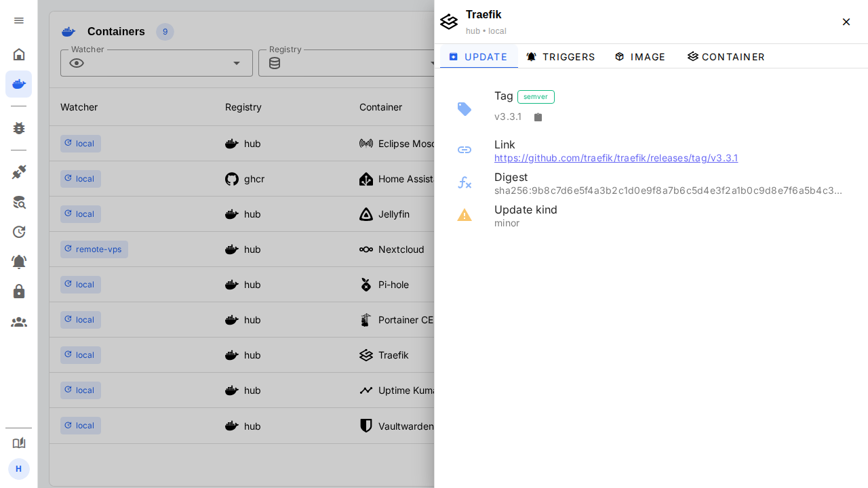Click the chain link icon beside Link

[465, 150]
